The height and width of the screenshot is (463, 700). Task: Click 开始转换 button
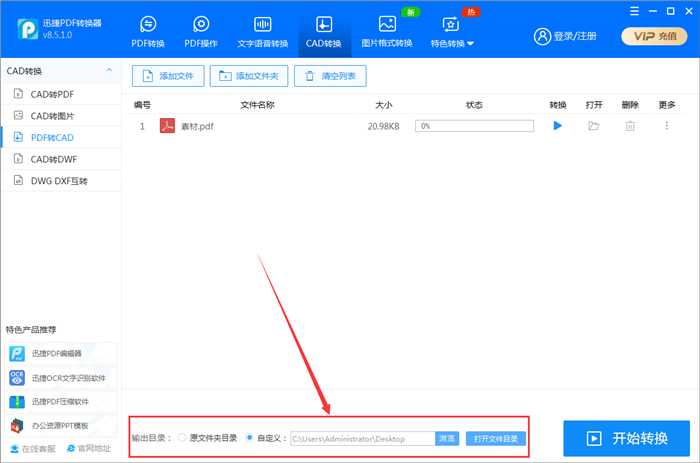click(x=626, y=438)
